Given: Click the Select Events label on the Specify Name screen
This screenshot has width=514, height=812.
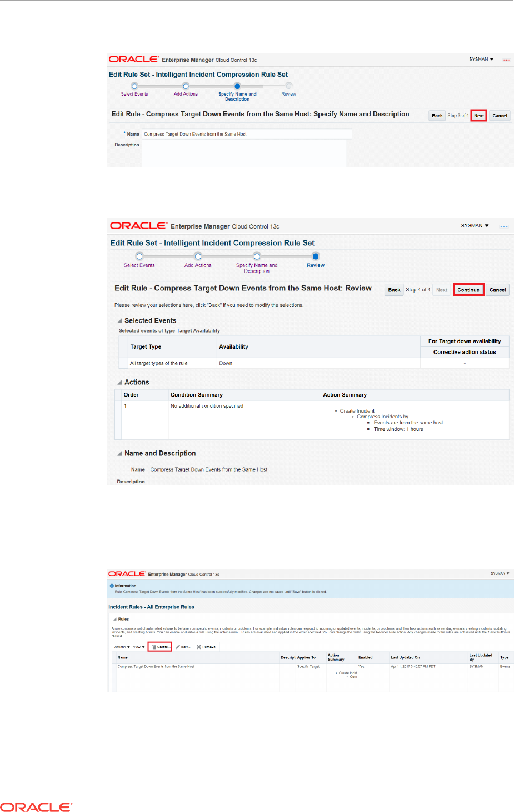Looking at the screenshot, I should 134,94.
